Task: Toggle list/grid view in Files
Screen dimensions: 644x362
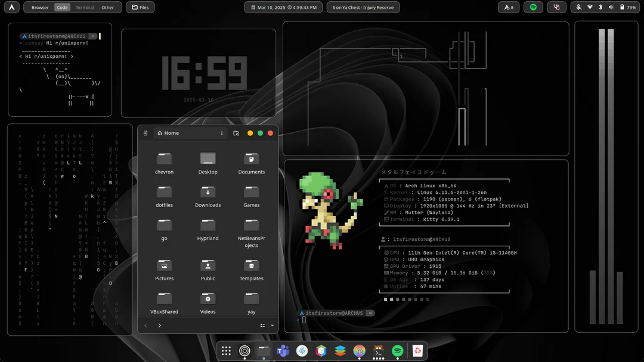Action: pyautogui.click(x=262, y=326)
